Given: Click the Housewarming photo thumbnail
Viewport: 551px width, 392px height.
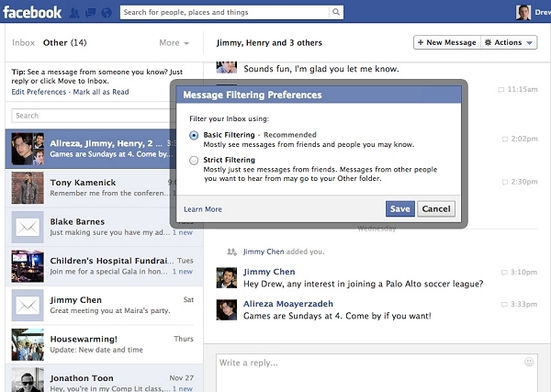Looking at the screenshot, I should click(28, 344).
